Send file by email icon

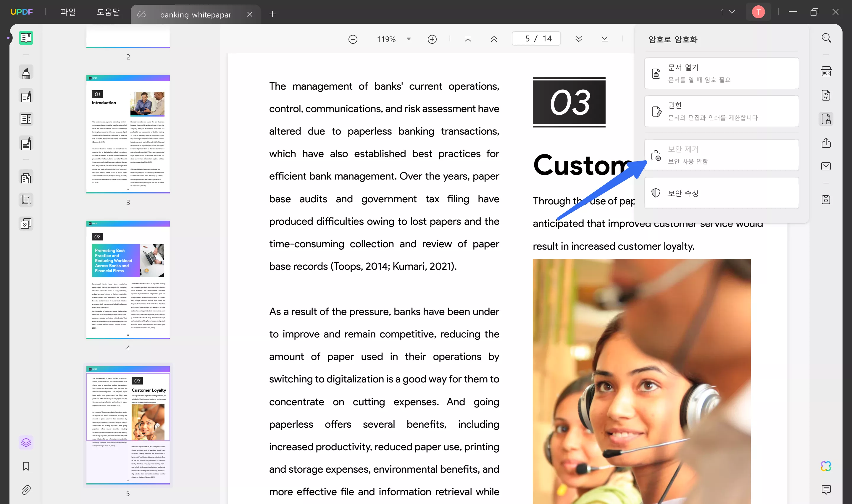pos(826,166)
